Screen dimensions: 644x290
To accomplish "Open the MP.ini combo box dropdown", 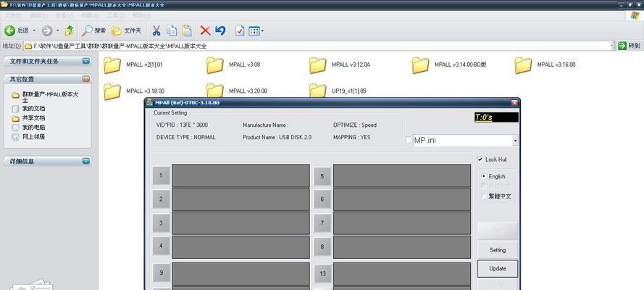I will click(x=516, y=141).
